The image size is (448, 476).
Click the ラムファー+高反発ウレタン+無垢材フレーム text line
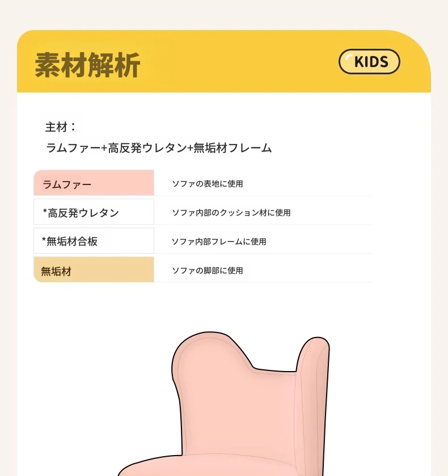[158, 148]
